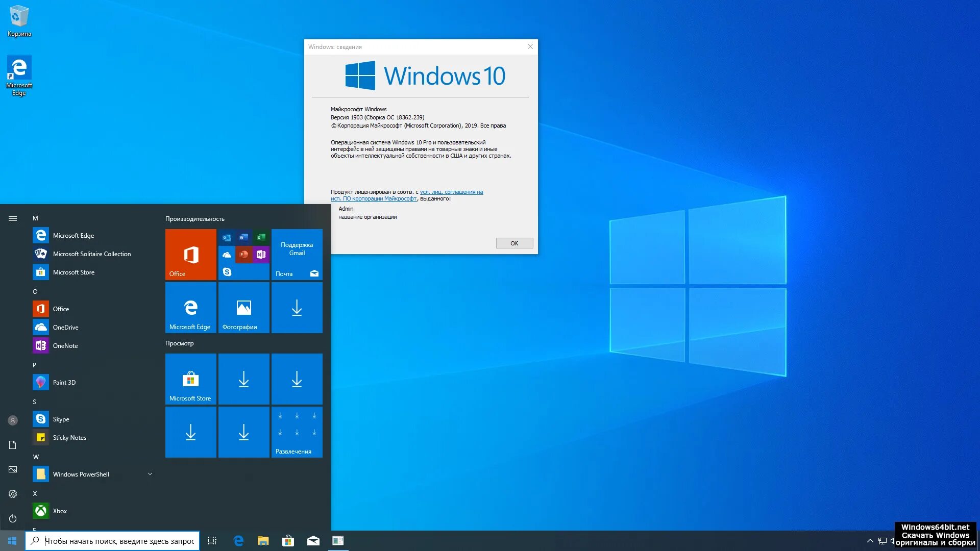This screenshot has height=551, width=980.
Task: Open Фотографии tile in Start menu
Action: tap(243, 308)
